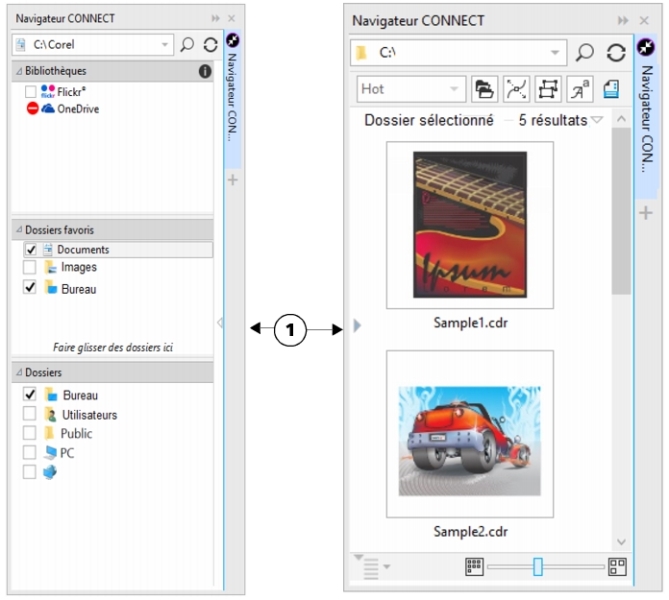Click the small thumbnails grid icon
The height and width of the screenshot is (600, 669).
click(x=475, y=567)
